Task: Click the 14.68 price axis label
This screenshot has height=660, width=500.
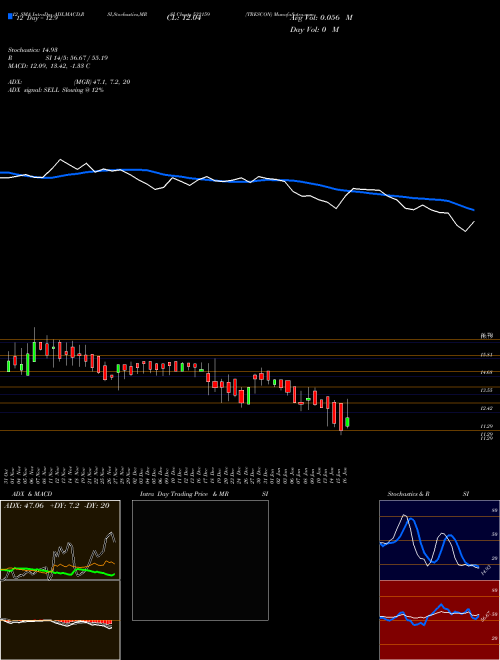Action: 487,373
